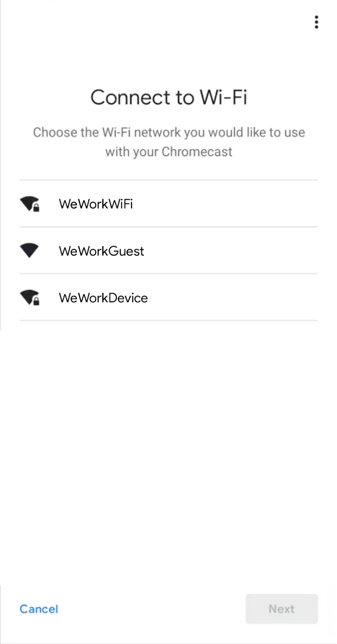This screenshot has width=337, height=644.
Task: Open the options menu at top right
Action: point(316,22)
